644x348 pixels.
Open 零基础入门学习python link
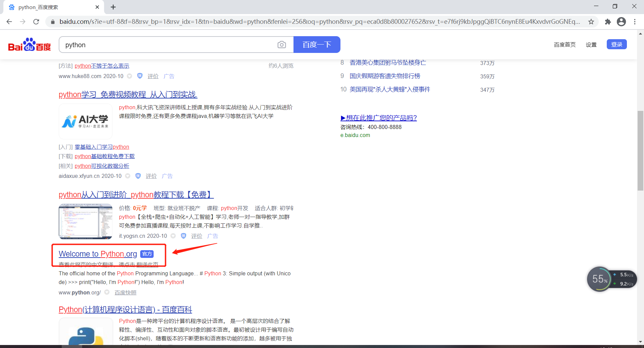click(x=102, y=147)
